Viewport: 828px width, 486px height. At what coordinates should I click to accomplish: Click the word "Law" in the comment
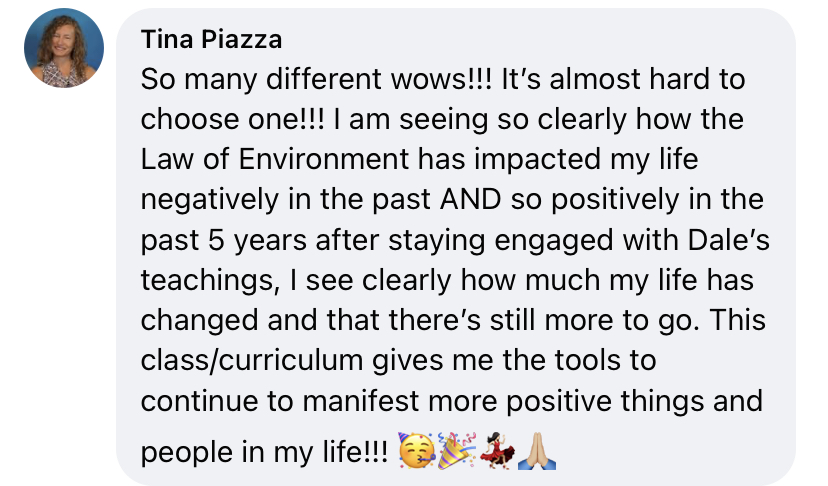tap(164, 158)
